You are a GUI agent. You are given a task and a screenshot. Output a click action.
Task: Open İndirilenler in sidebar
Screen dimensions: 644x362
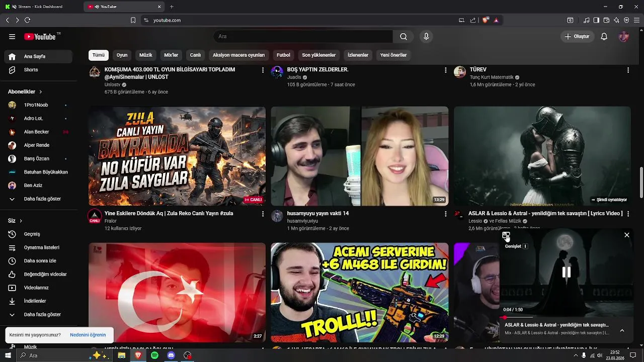pyautogui.click(x=38, y=301)
